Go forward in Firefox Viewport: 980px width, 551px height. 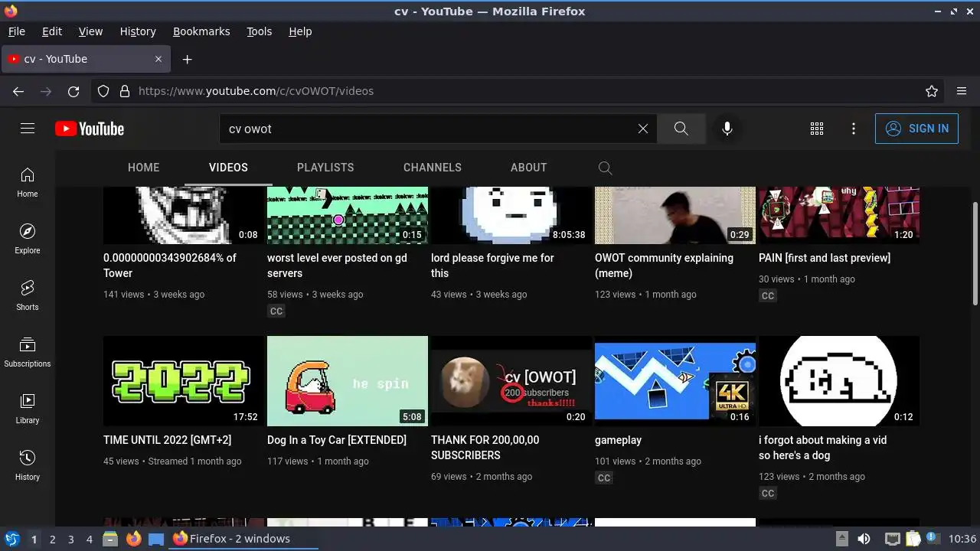point(46,91)
